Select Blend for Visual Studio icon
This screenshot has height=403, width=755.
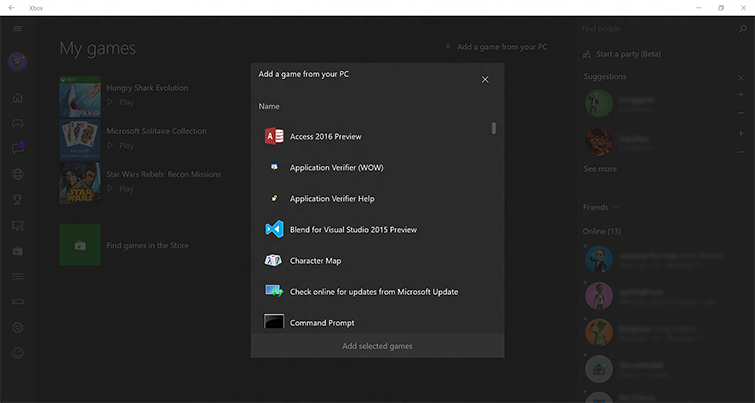(274, 229)
